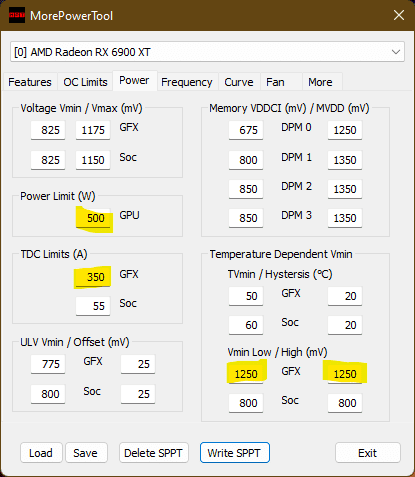Select the ULV Soc offset field 25
The image size is (415, 477).
(x=138, y=394)
